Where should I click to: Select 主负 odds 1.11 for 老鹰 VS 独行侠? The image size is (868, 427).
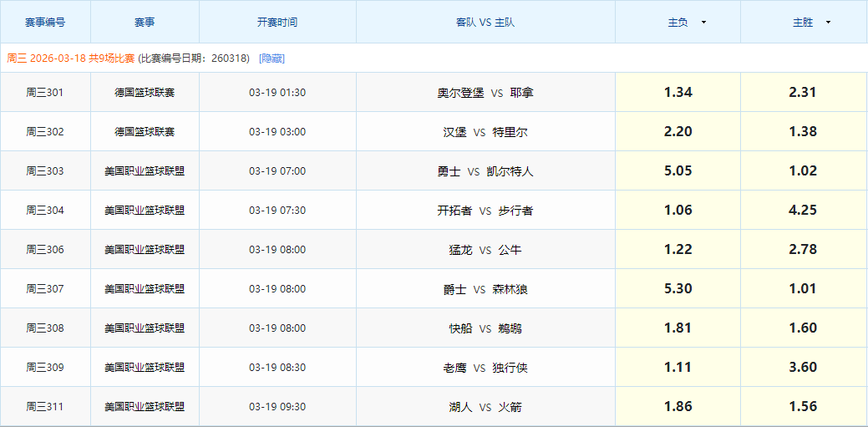pyautogui.click(x=678, y=368)
